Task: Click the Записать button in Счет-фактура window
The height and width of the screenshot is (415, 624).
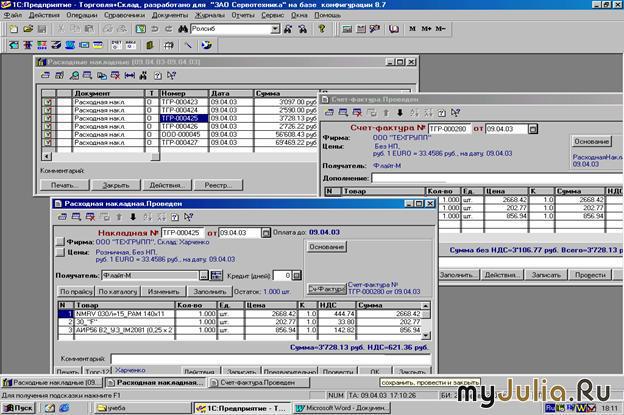Action: coord(546,275)
